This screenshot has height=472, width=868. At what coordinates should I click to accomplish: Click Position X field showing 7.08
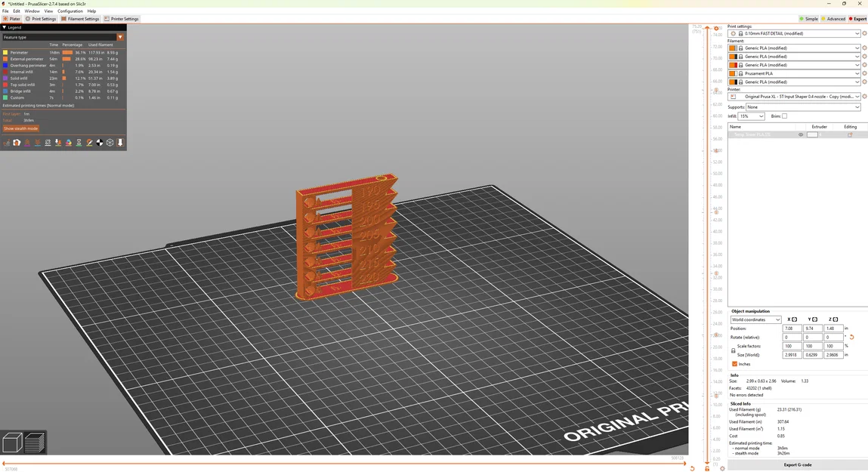[x=792, y=328]
